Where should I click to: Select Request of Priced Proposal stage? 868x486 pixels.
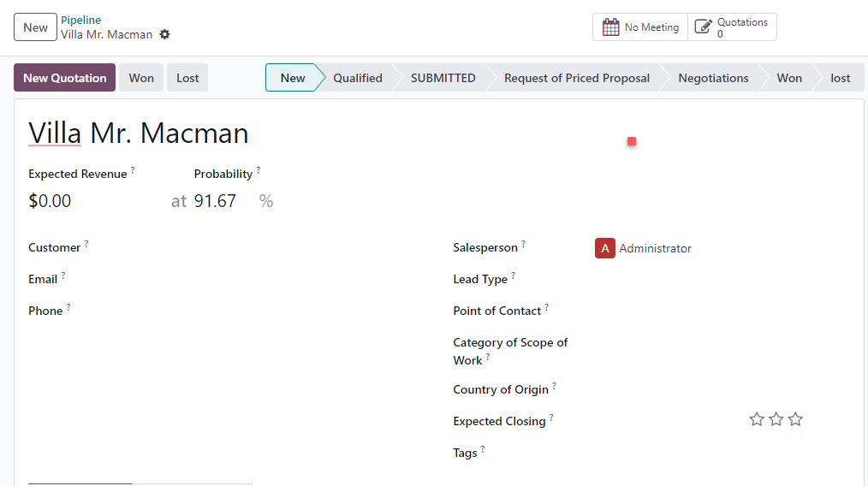[x=577, y=78]
